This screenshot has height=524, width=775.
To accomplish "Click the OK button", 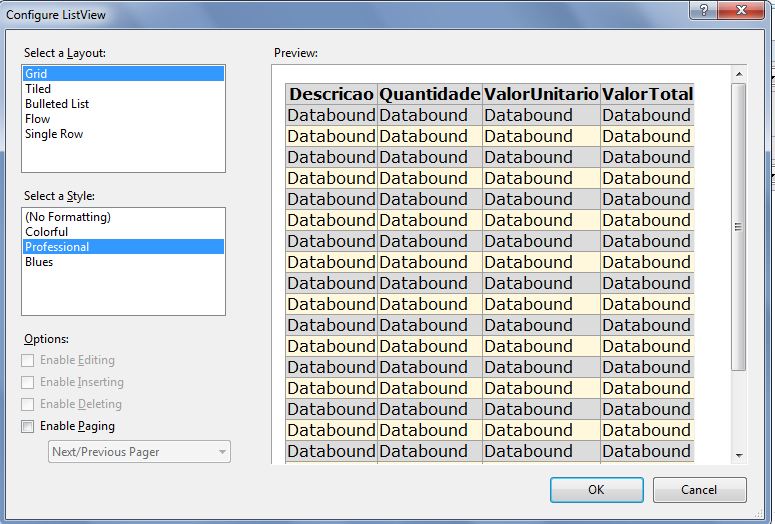I will tap(596, 490).
